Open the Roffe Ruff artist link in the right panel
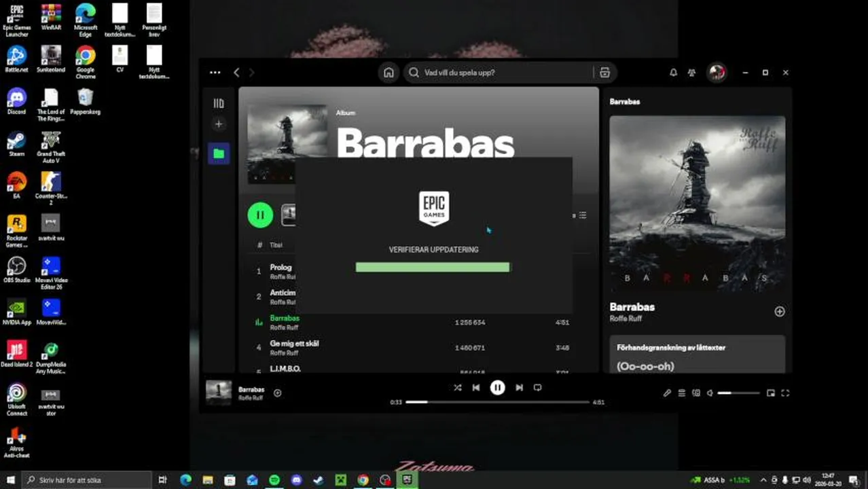Viewport: 868px width, 489px height. pyautogui.click(x=626, y=319)
